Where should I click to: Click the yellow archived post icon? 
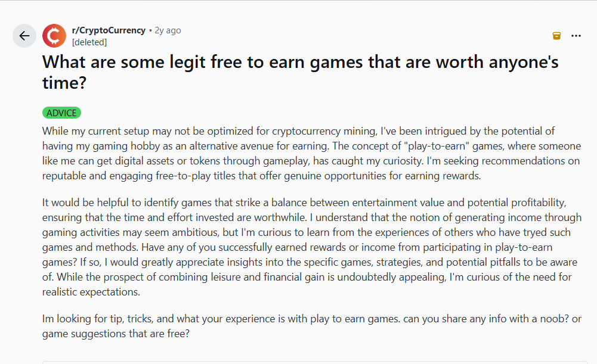pyautogui.click(x=556, y=36)
